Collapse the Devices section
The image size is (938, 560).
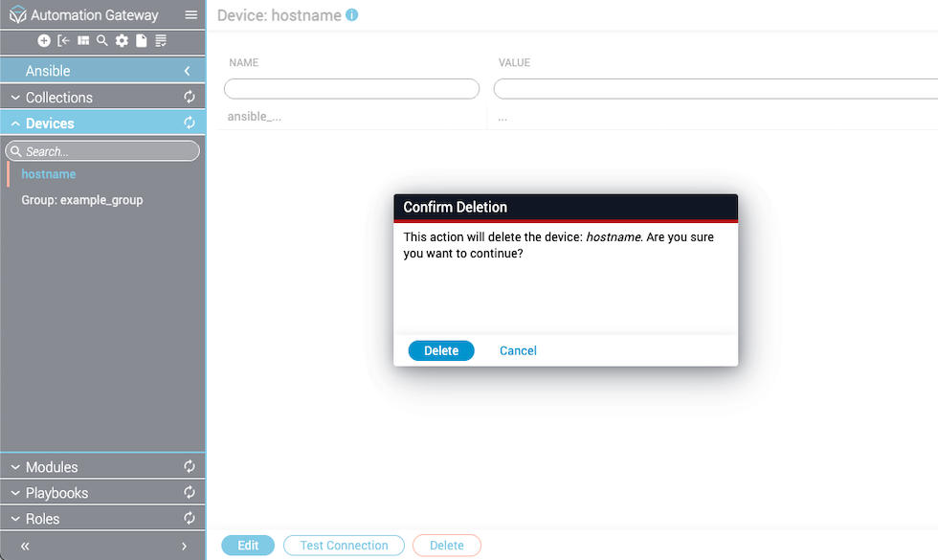click(x=15, y=123)
